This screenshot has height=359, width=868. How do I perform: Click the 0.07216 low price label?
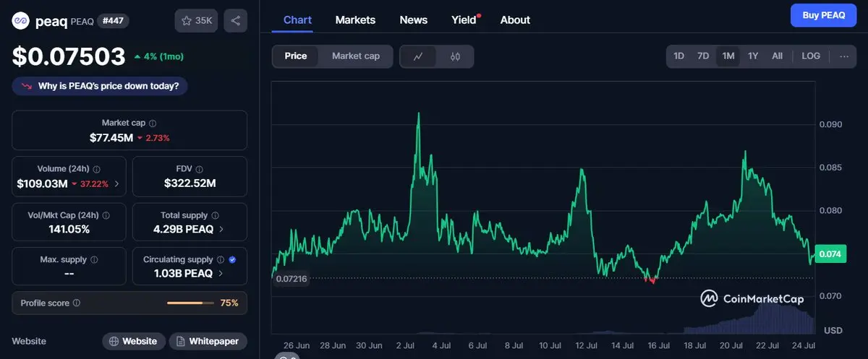click(x=291, y=279)
